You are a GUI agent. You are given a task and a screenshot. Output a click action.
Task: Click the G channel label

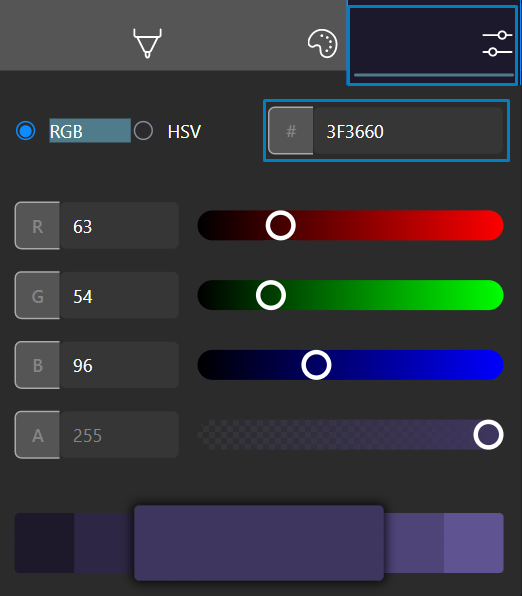37,295
